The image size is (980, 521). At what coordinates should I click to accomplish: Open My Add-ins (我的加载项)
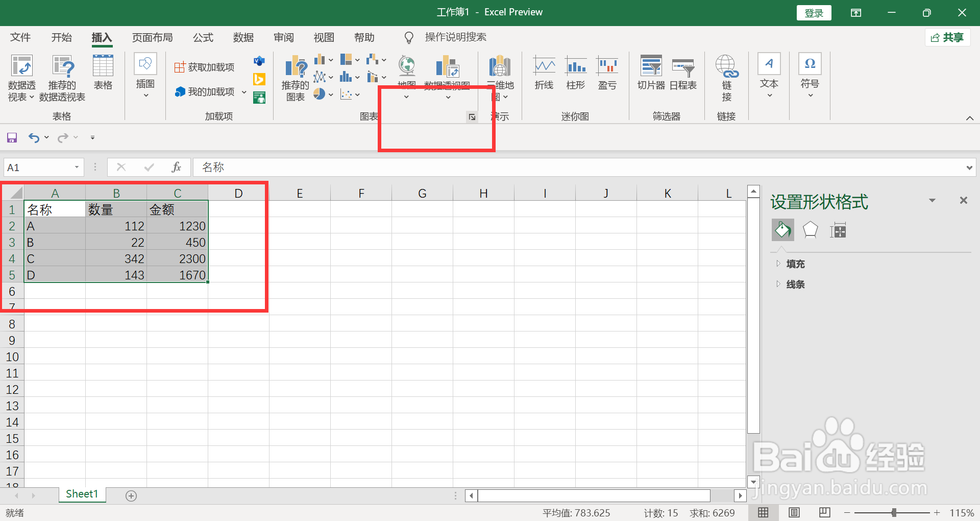[204, 92]
